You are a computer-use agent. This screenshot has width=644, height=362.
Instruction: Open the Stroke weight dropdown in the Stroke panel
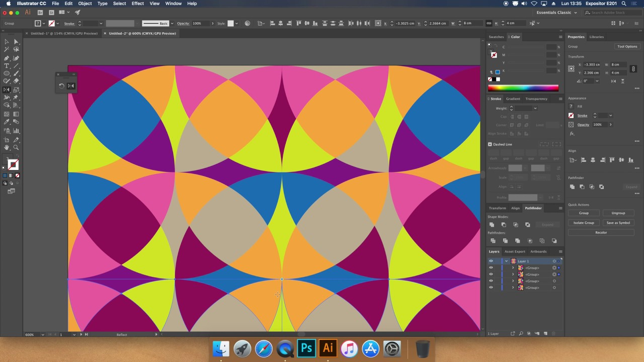[x=535, y=108]
